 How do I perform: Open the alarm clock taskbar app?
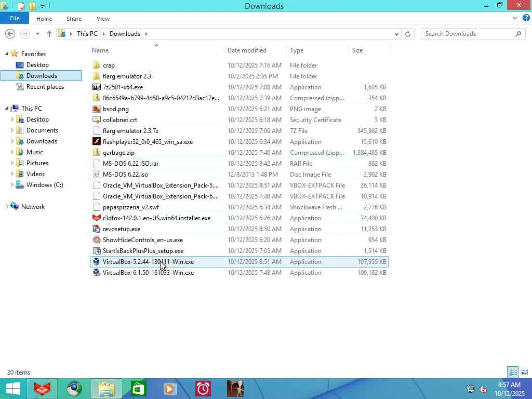(x=203, y=389)
